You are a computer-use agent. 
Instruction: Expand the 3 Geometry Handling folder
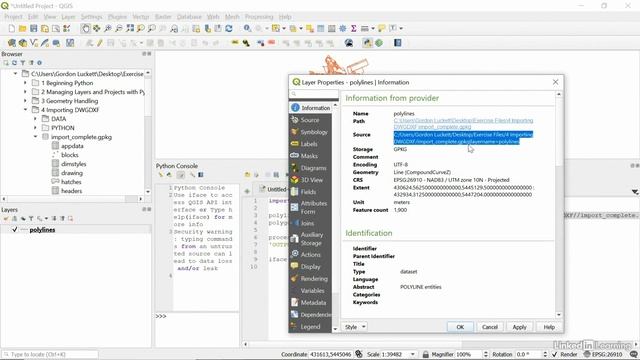pos(25,101)
